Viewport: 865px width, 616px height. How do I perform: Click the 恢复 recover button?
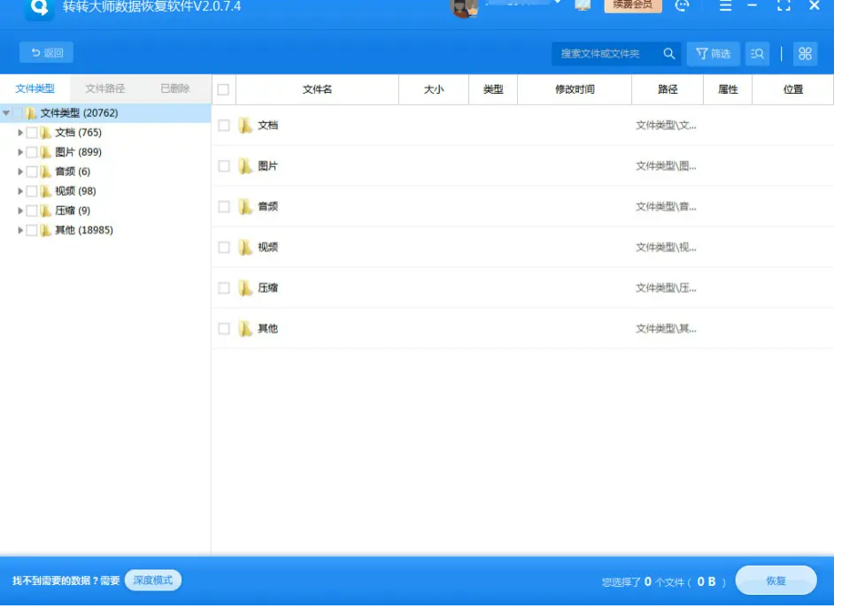776,580
